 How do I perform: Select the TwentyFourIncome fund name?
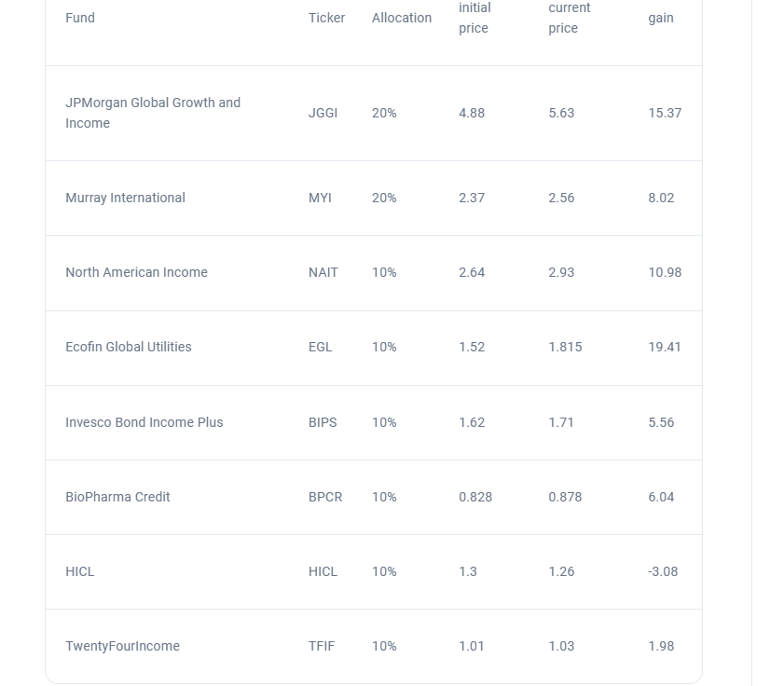(122, 647)
